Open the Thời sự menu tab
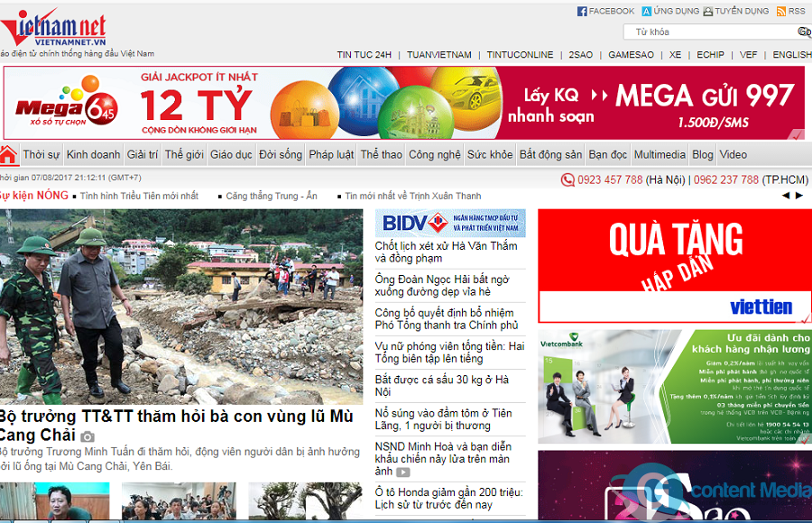The image size is (812, 523). [x=42, y=154]
